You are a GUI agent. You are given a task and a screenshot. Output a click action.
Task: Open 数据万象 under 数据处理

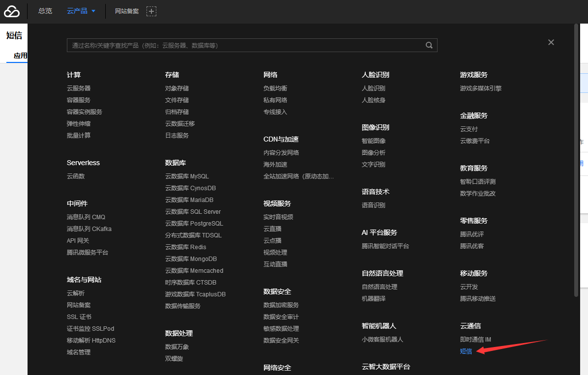(177, 347)
